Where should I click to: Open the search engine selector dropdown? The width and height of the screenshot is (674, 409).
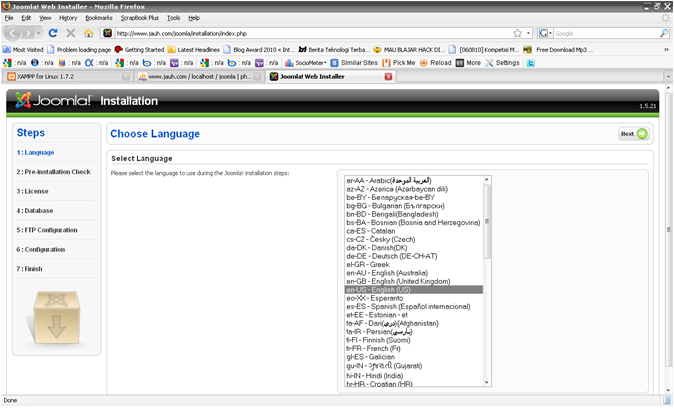pos(545,33)
